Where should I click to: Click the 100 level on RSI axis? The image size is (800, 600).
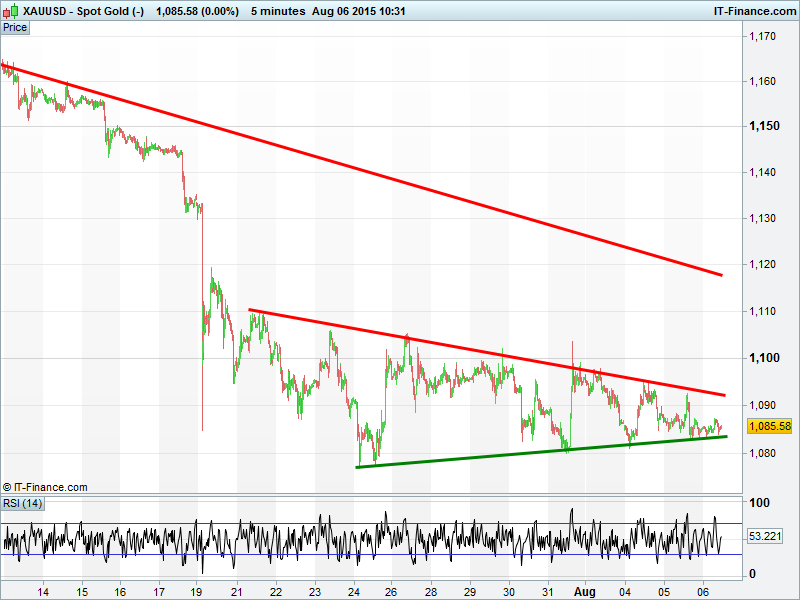759,502
